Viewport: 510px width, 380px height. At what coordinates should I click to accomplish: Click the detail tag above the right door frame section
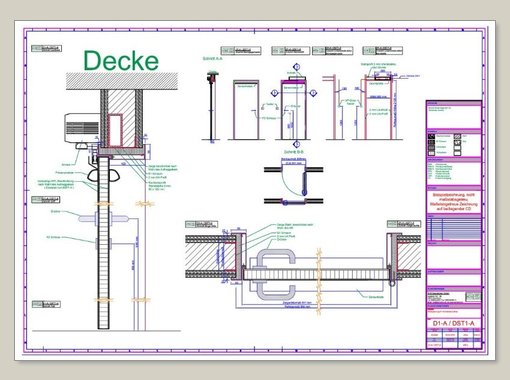404,224
